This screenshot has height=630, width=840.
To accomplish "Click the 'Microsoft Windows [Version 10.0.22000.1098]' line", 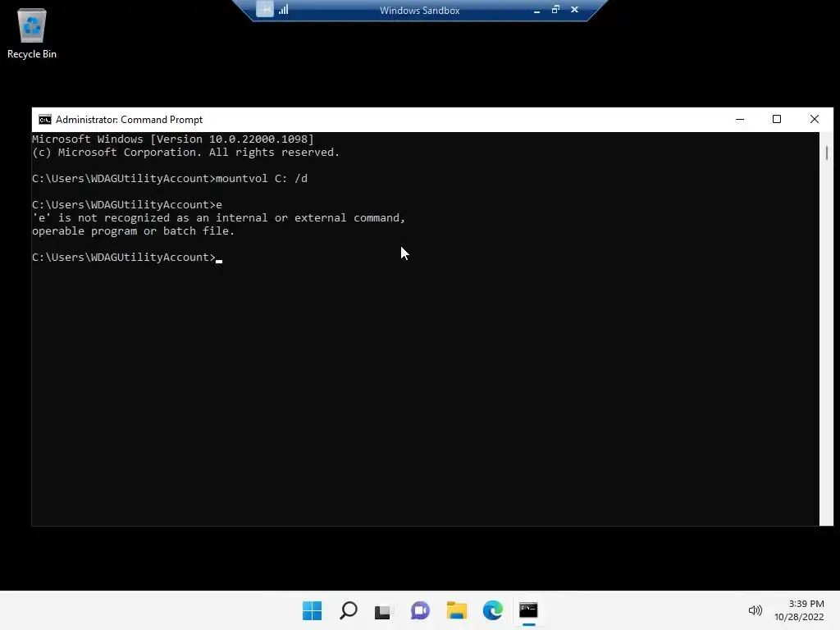I will pyautogui.click(x=173, y=139).
